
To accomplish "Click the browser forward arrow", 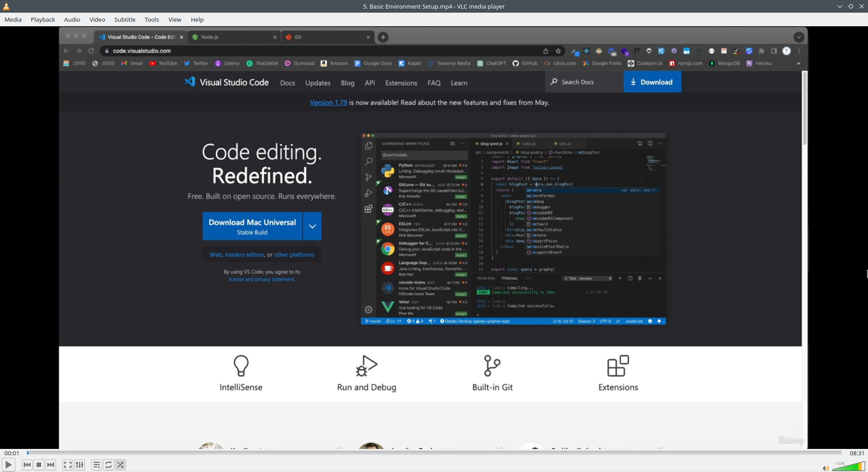I will tap(79, 51).
